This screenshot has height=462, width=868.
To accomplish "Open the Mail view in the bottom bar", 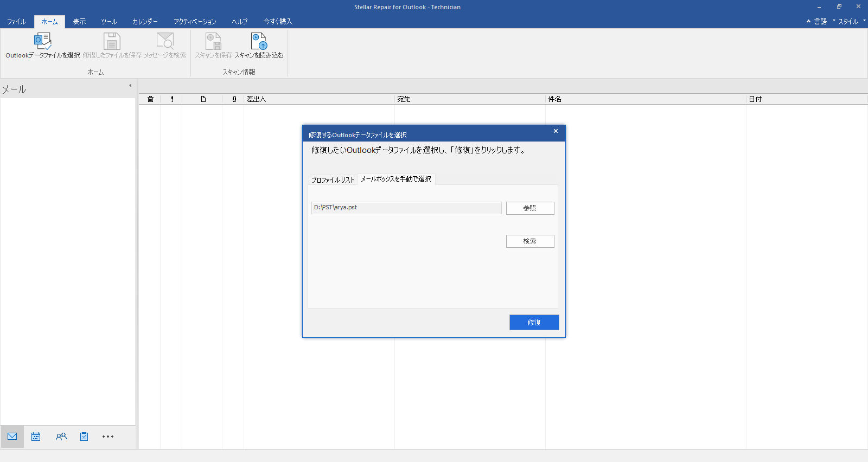I will click(x=12, y=437).
